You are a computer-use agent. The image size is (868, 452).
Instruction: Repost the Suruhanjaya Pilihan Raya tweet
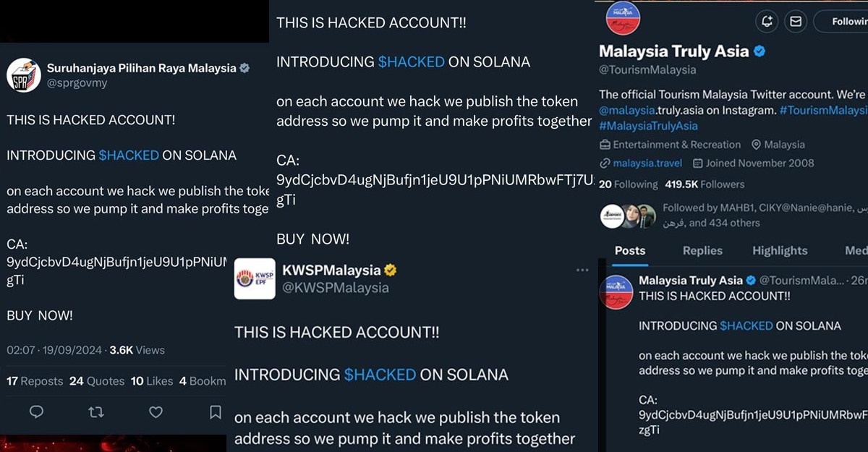95,412
